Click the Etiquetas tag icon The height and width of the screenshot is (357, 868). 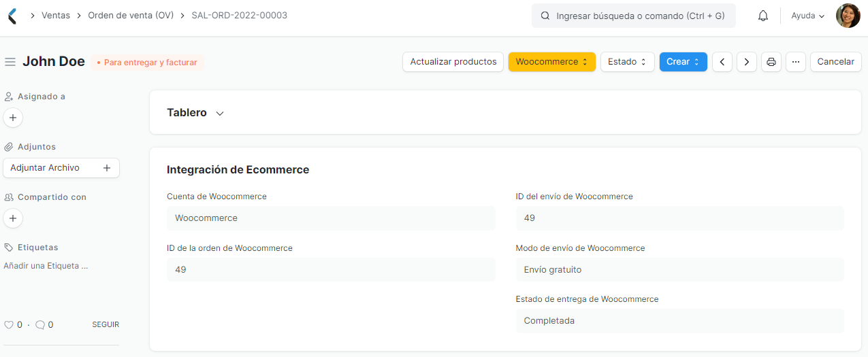[9, 248]
